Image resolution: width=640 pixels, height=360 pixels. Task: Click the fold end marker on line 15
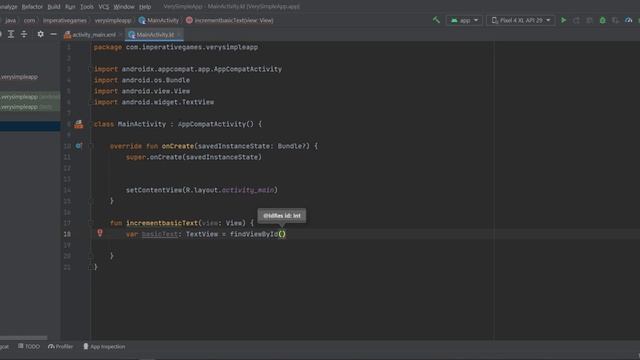91,201
